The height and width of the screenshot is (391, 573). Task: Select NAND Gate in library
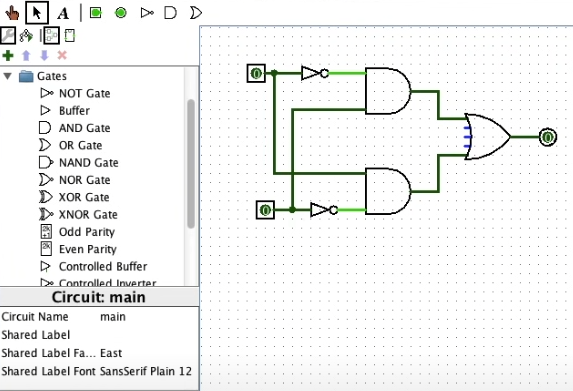point(79,162)
